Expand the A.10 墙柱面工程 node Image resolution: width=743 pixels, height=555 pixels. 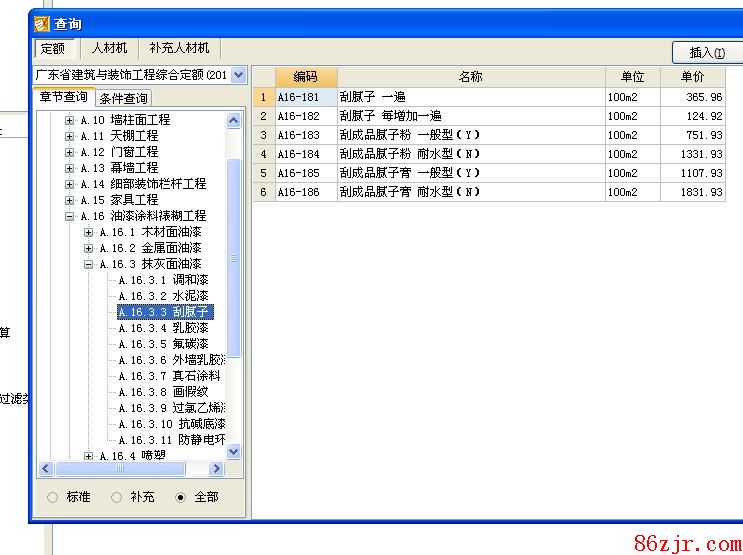70,120
